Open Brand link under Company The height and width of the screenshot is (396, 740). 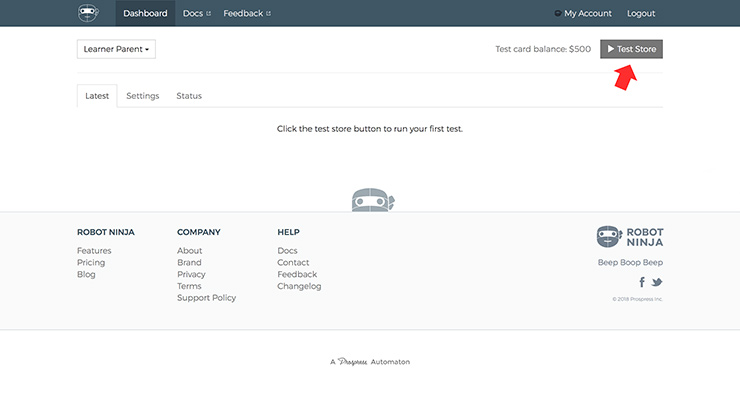point(189,262)
